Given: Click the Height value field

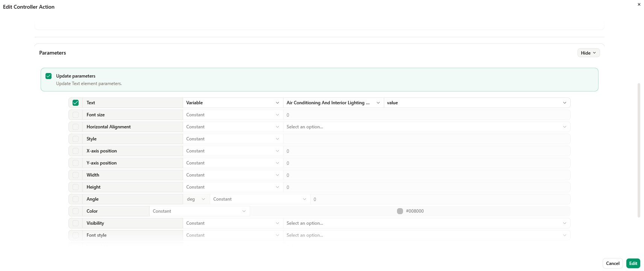Looking at the screenshot, I should tap(427, 187).
